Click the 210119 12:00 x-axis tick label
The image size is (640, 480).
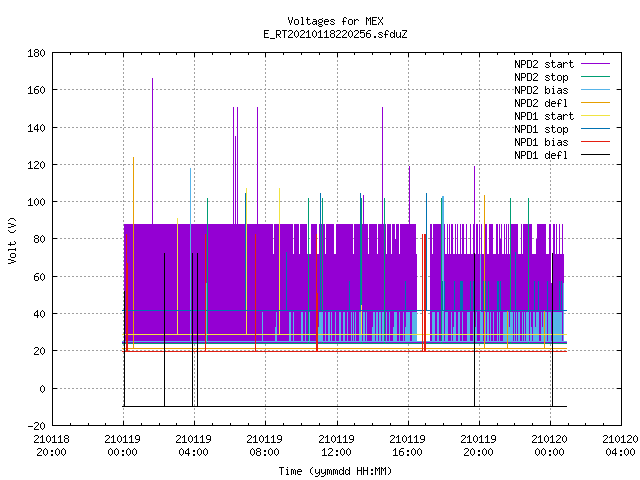[336, 446]
